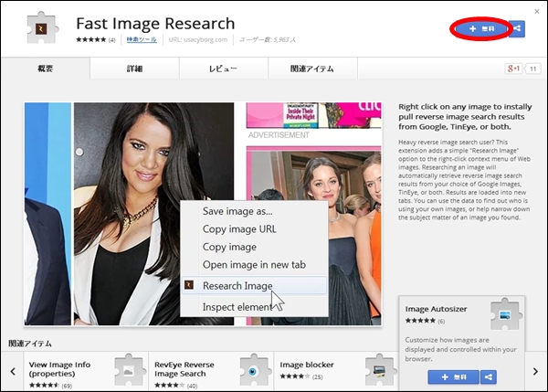
Task: Click the extension description headline text
Action: pos(465,117)
